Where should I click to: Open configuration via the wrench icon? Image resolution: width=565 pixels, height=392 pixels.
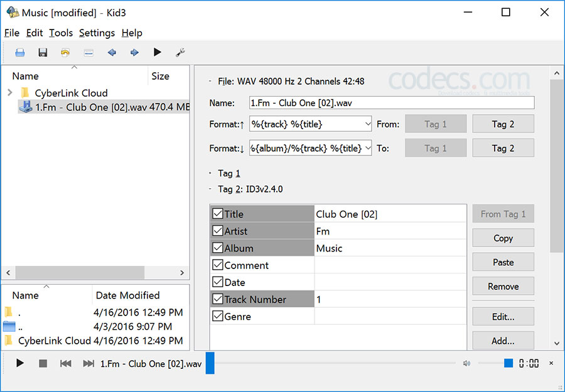pyautogui.click(x=180, y=53)
